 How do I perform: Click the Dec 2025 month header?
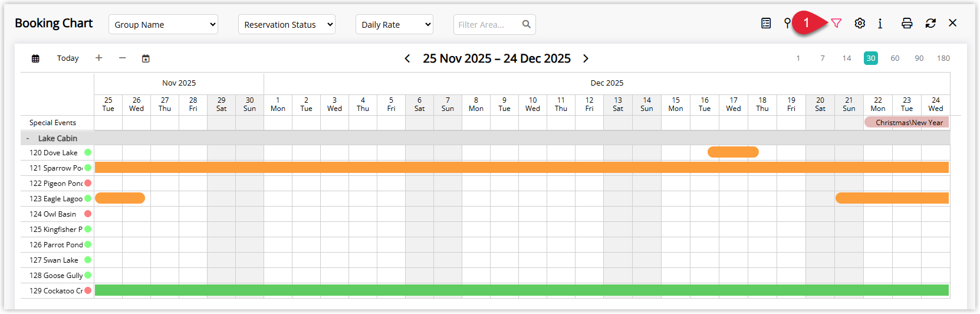tap(607, 83)
